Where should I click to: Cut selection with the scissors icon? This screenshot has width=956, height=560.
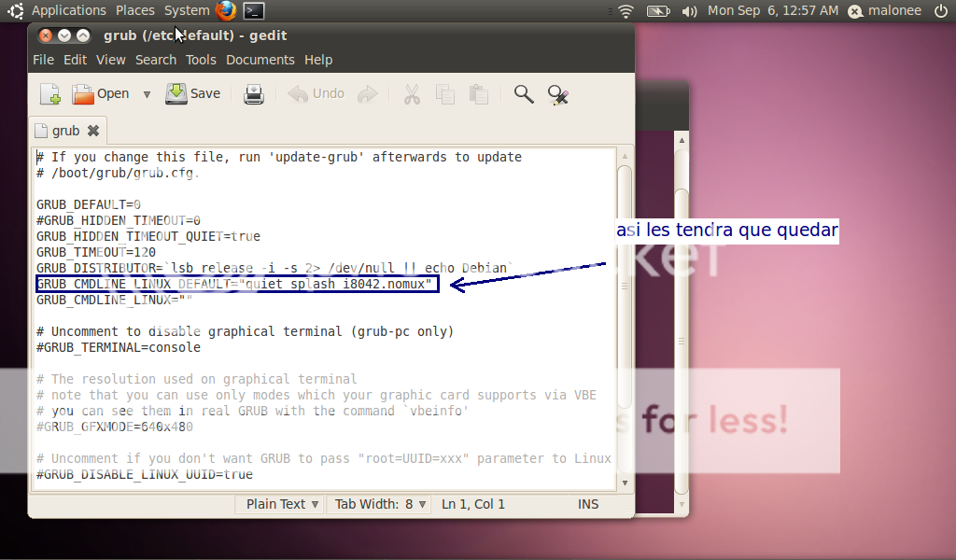412,94
